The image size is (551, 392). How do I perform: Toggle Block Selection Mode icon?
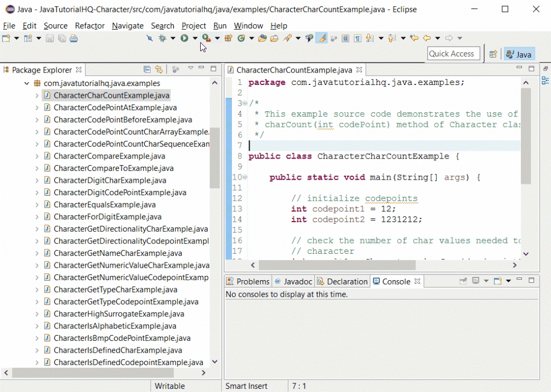tap(345, 38)
